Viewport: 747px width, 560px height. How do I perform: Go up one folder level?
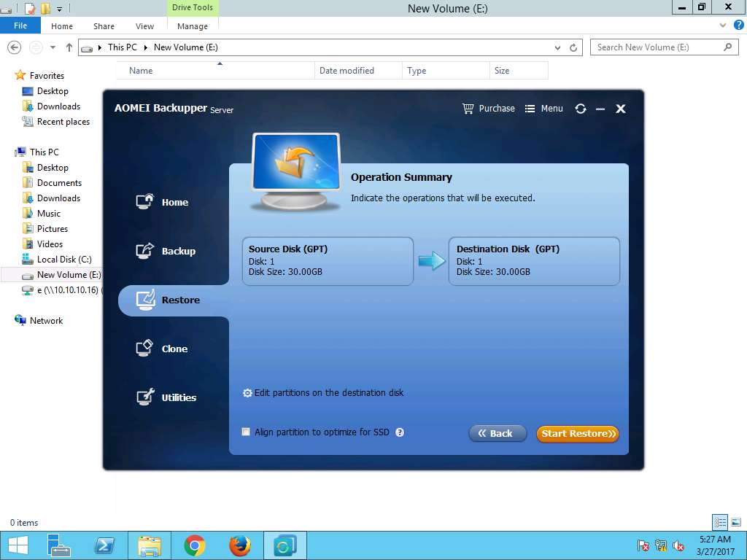point(69,47)
